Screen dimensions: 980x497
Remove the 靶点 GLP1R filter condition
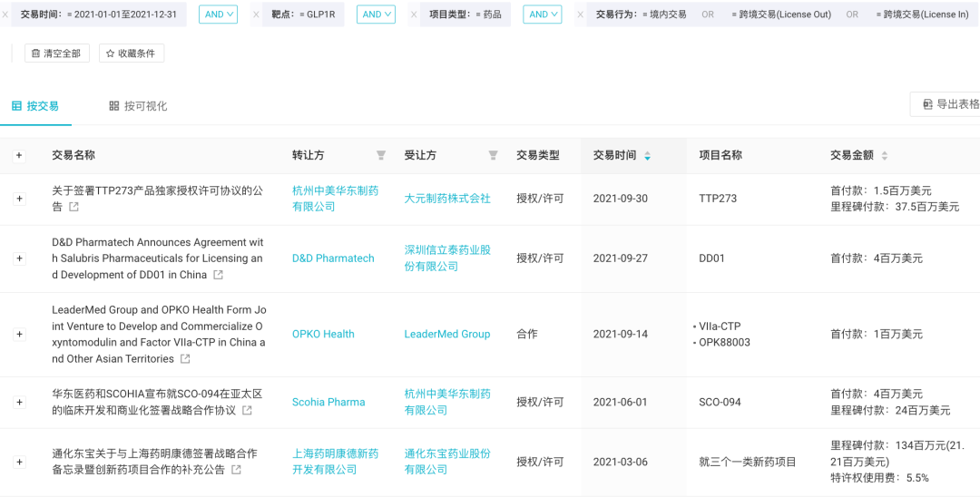256,15
